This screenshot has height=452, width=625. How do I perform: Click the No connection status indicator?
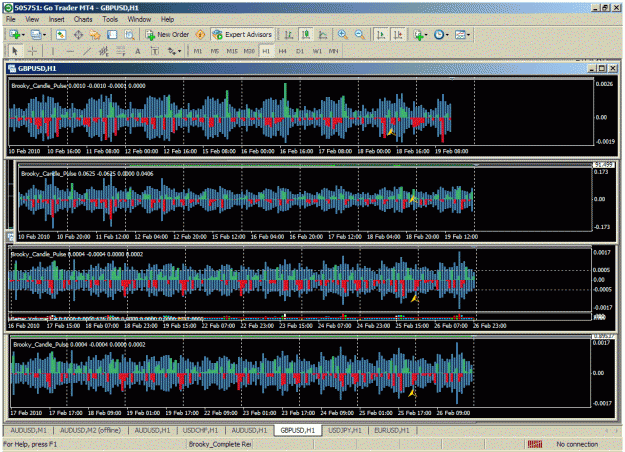point(577,444)
